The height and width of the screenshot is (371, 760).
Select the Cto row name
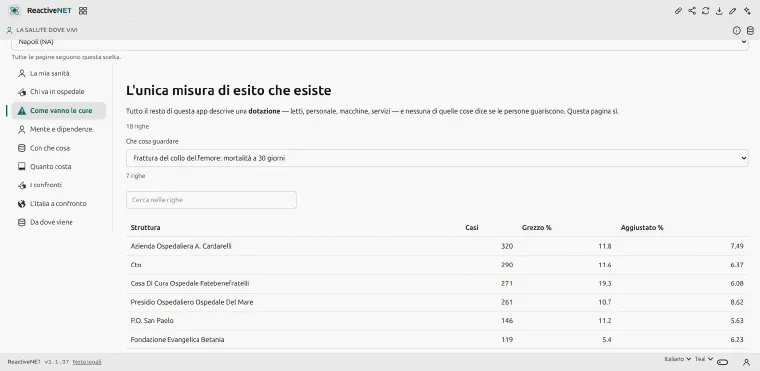(x=136, y=265)
